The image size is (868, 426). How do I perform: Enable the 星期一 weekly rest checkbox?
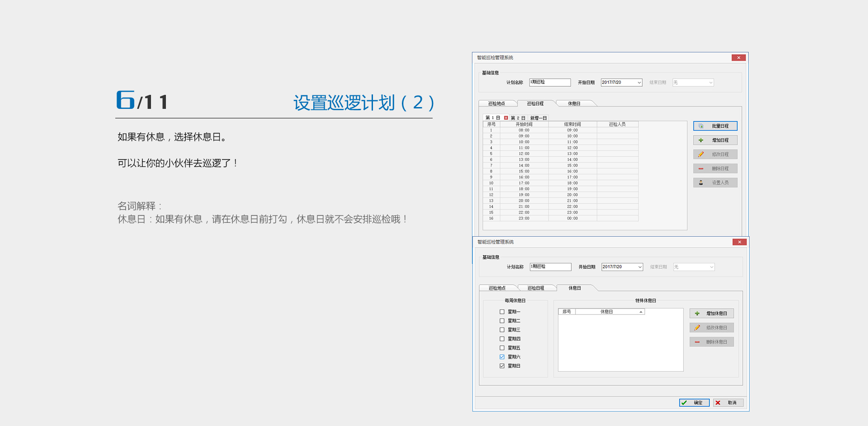pos(502,312)
